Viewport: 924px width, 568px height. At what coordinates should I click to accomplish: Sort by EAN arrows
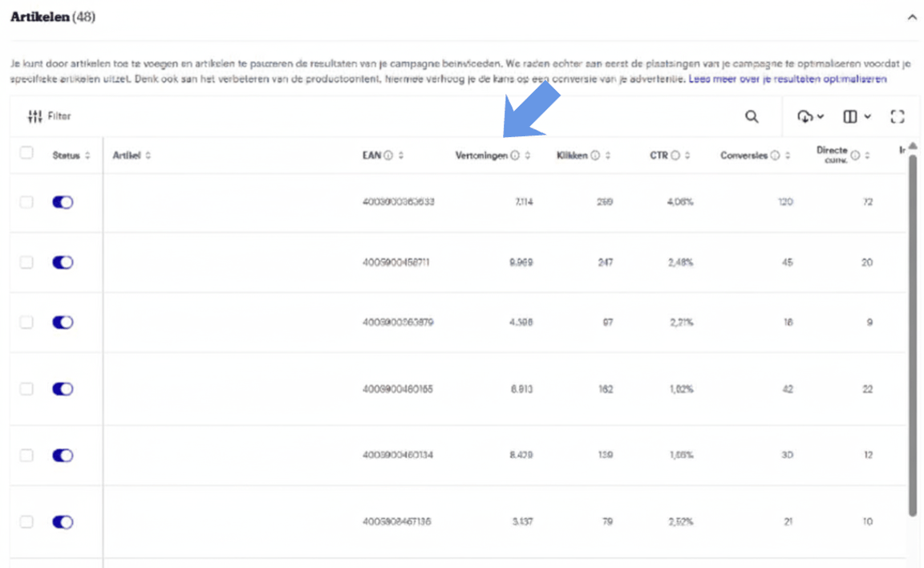pyautogui.click(x=401, y=156)
